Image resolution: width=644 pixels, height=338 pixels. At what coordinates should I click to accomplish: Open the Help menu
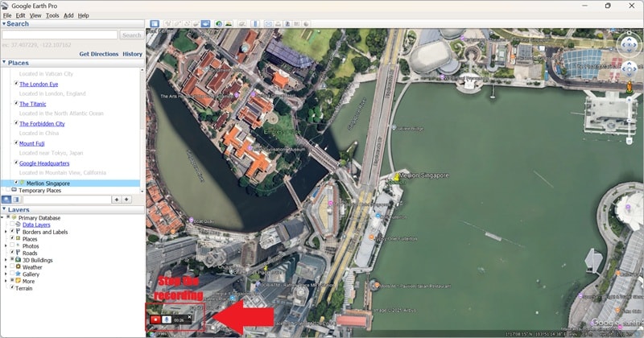tap(84, 15)
